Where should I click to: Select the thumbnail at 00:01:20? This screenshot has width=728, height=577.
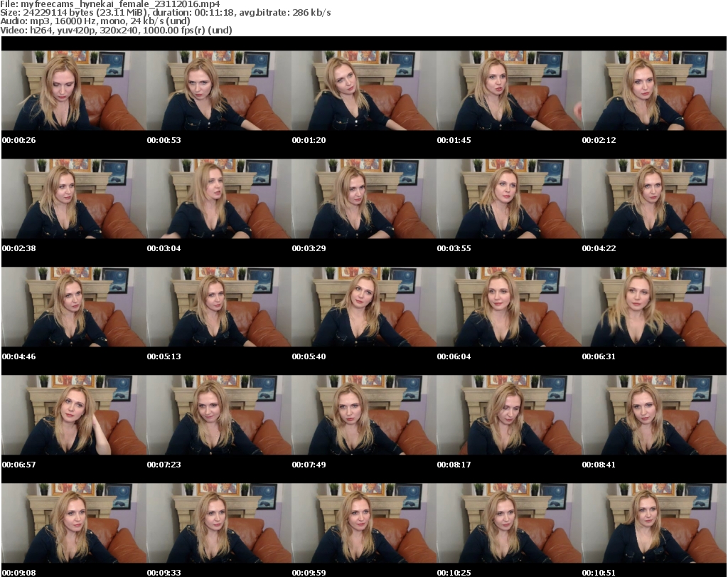coord(364,90)
